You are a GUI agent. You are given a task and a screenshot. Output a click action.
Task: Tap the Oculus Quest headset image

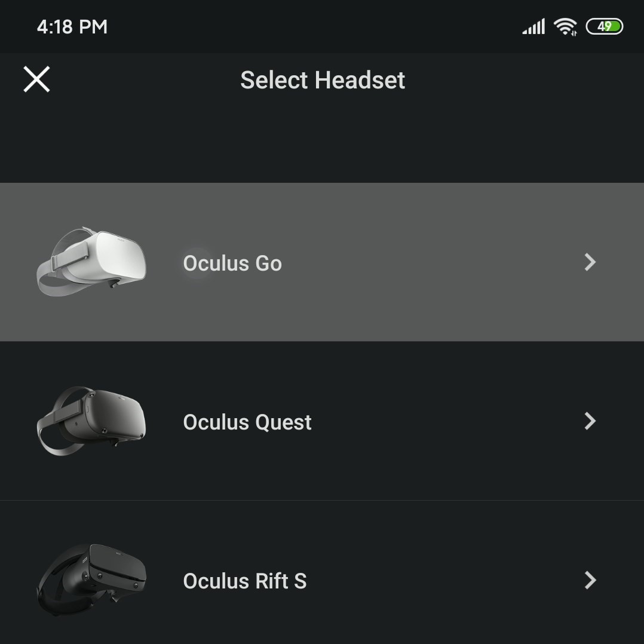(91, 421)
